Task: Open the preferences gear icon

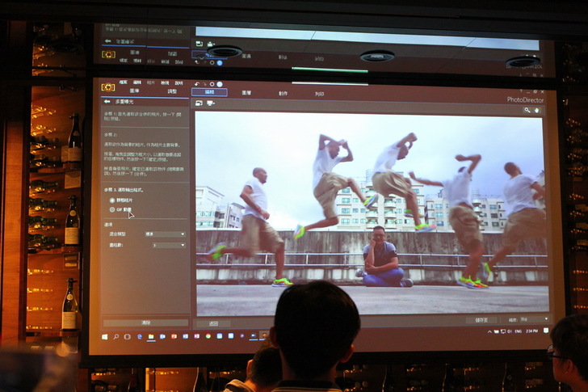Action: (212, 84)
